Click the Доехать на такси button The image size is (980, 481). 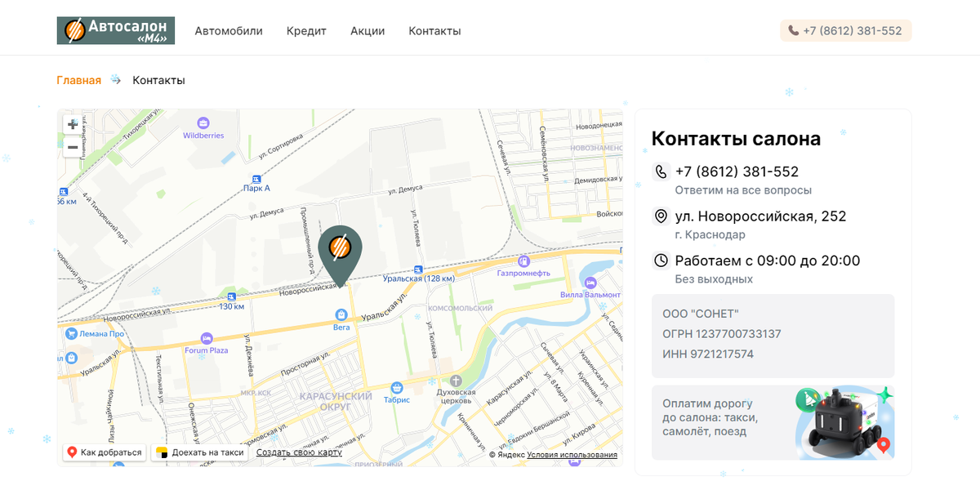click(201, 452)
